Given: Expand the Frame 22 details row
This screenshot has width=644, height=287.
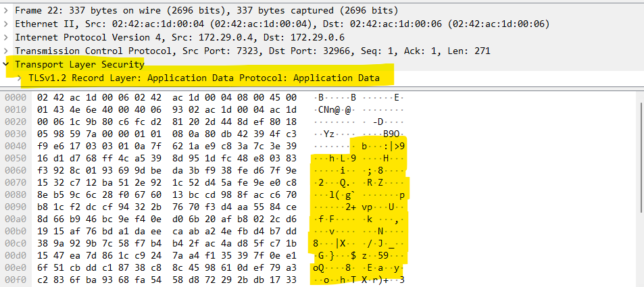Looking at the screenshot, I should click(x=7, y=11).
